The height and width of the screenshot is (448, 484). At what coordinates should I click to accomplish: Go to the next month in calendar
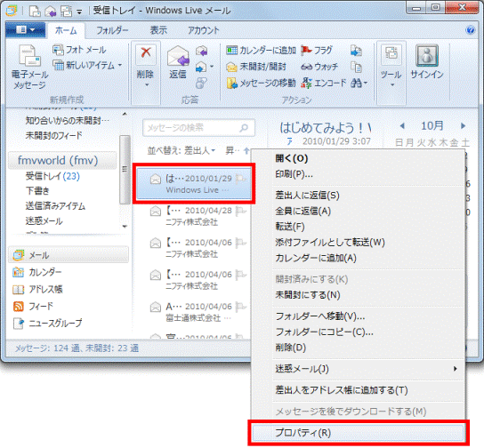463,126
